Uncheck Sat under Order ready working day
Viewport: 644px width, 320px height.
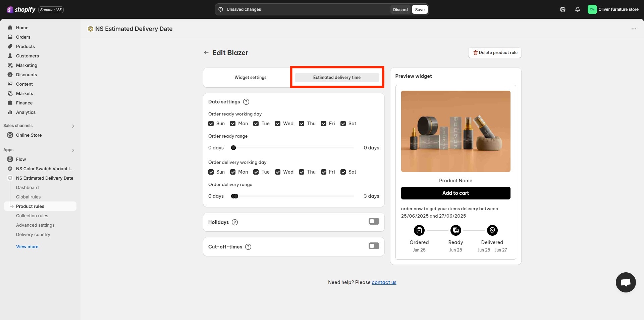[343, 124]
